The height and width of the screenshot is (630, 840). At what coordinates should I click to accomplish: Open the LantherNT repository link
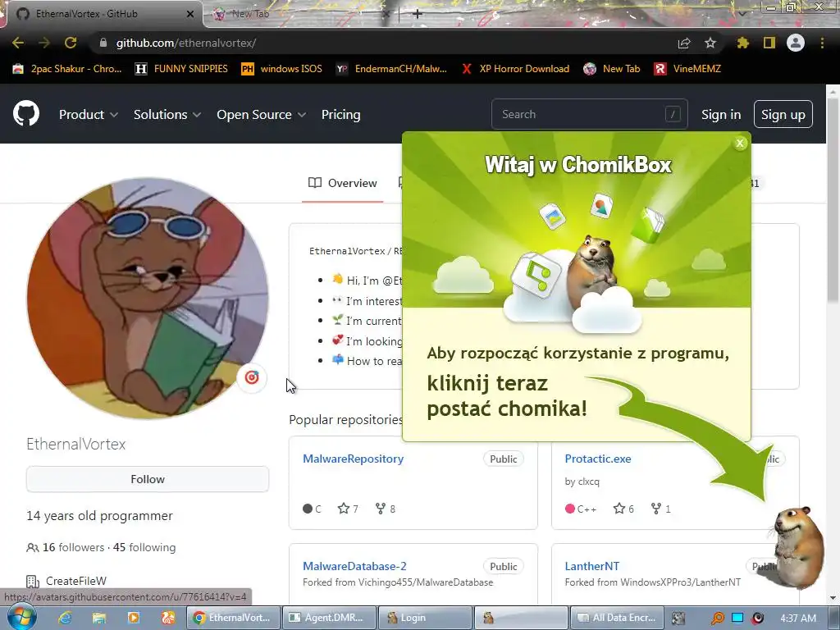(x=592, y=566)
